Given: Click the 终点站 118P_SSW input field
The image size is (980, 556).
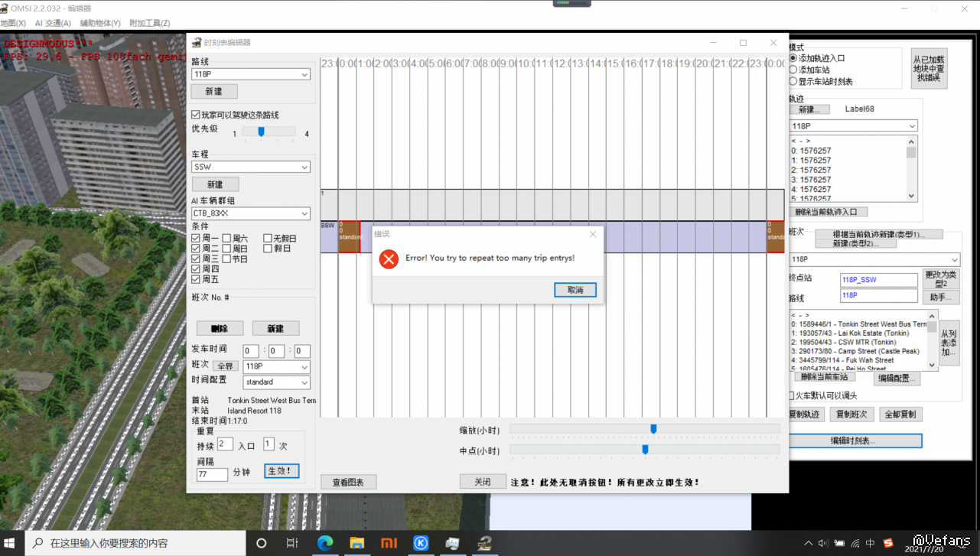Looking at the screenshot, I should pos(879,280).
